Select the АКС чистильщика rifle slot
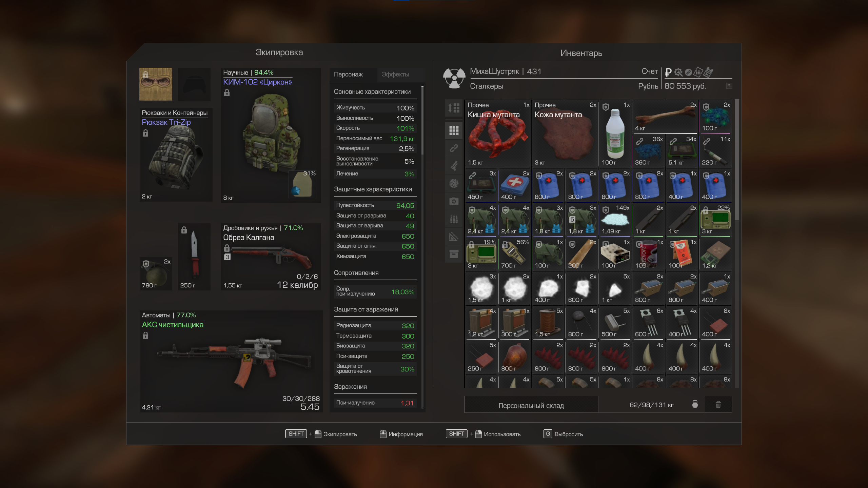Viewport: 868px width, 488px height. 231,361
